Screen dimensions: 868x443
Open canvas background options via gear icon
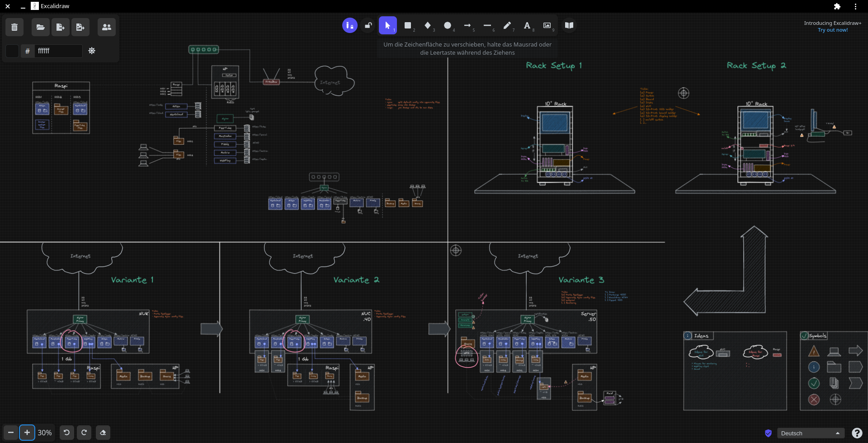pyautogui.click(x=92, y=51)
